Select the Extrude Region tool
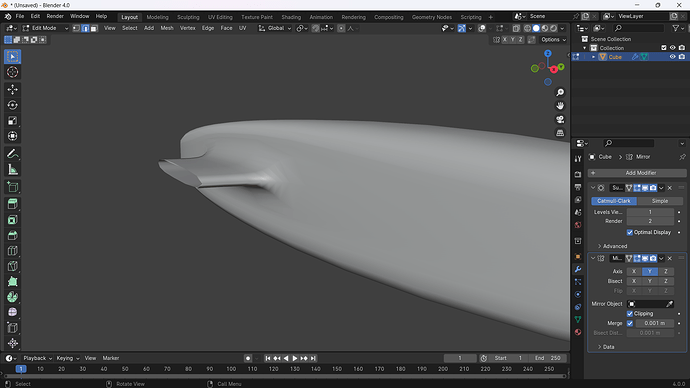This screenshot has width=690, height=388. click(x=12, y=204)
